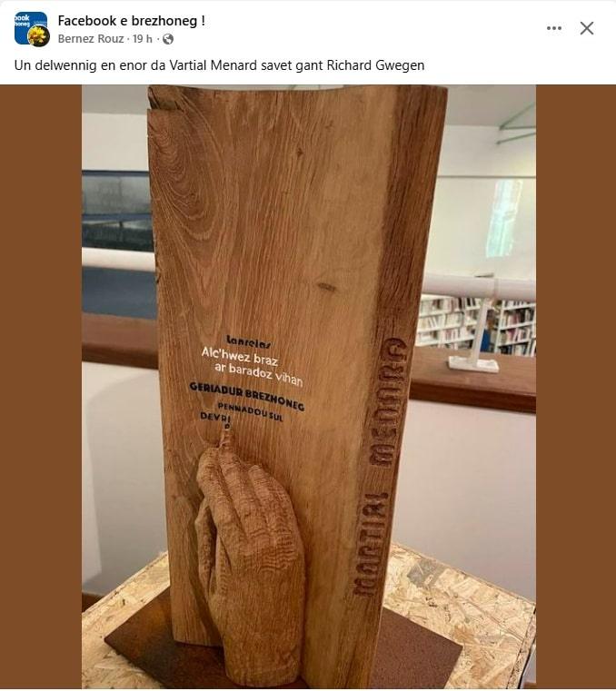Open the wooden book sculpture photo
The height and width of the screenshot is (691, 616).
[x=309, y=387]
